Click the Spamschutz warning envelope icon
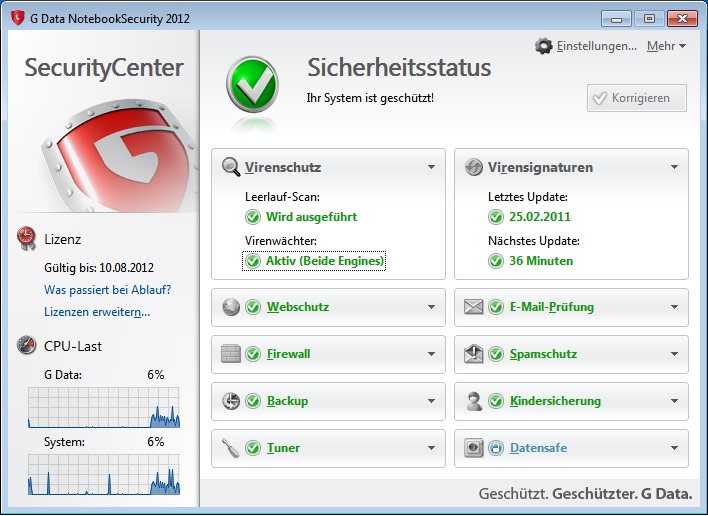This screenshot has width=708, height=516. click(474, 354)
